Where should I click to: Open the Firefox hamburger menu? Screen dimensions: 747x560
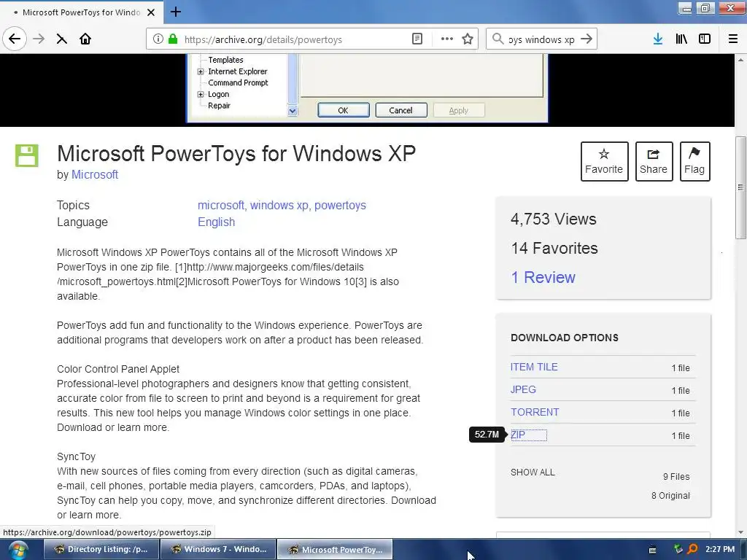[733, 39]
